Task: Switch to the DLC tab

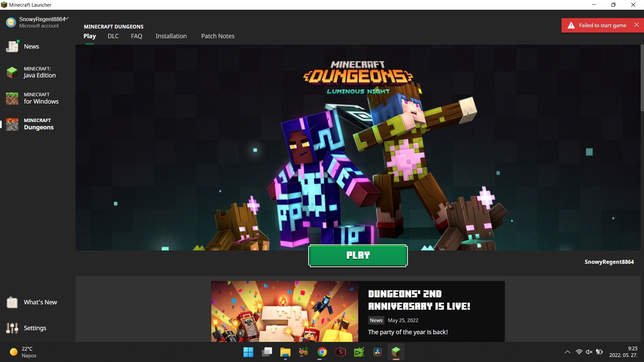Action: click(x=113, y=36)
